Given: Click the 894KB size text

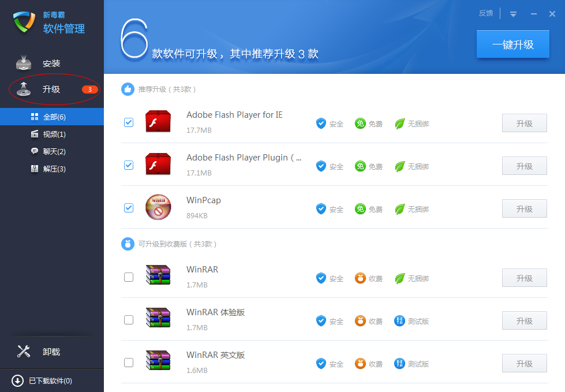Looking at the screenshot, I should 197,215.
